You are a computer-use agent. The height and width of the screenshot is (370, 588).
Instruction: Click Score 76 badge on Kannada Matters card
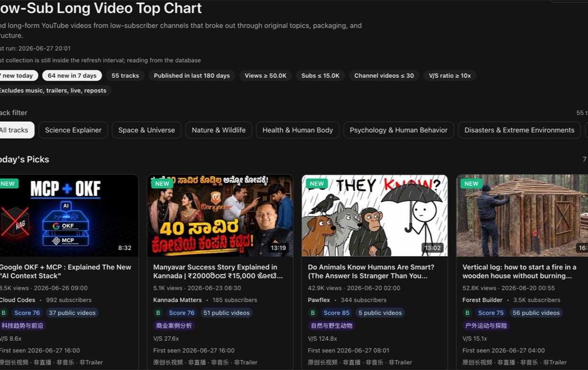182,313
